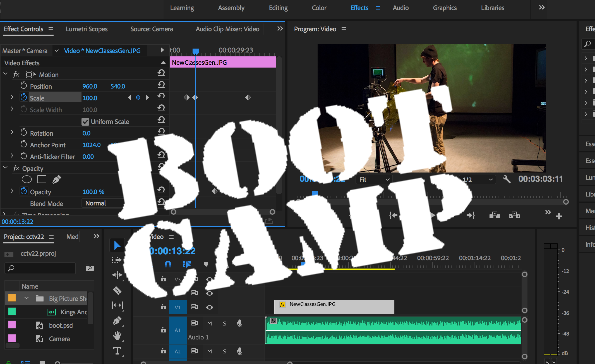Screen dimensions: 595x364
Task: Switch to Learning workspace
Action: 182,8
